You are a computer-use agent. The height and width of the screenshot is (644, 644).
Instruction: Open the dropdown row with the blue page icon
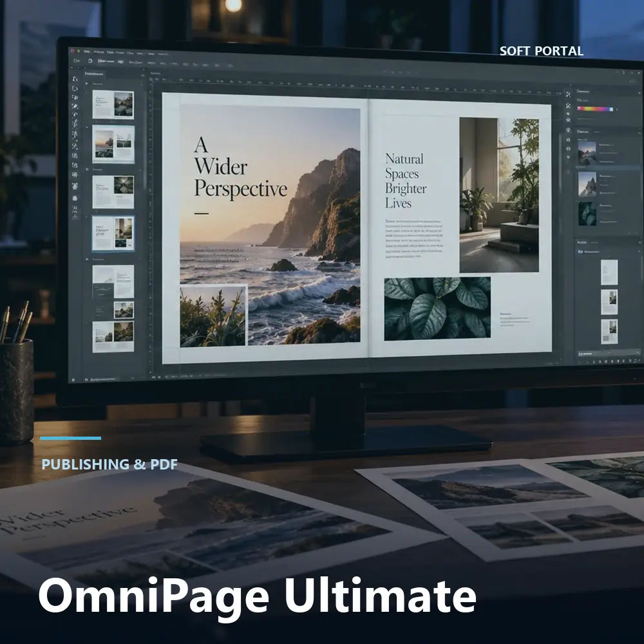click(609, 251)
